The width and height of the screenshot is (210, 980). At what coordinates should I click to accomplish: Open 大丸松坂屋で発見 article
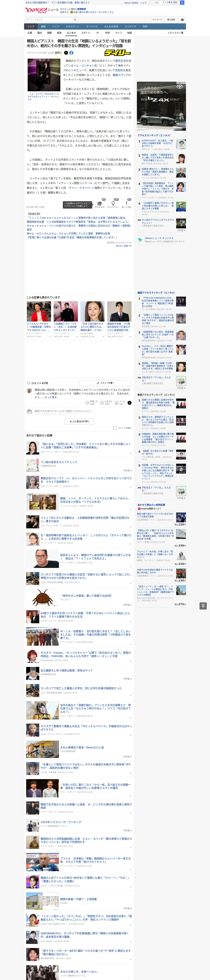point(82,747)
